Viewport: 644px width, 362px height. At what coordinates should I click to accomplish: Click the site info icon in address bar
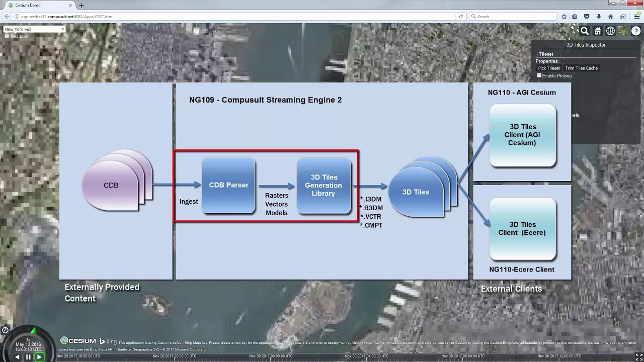[x=17, y=17]
